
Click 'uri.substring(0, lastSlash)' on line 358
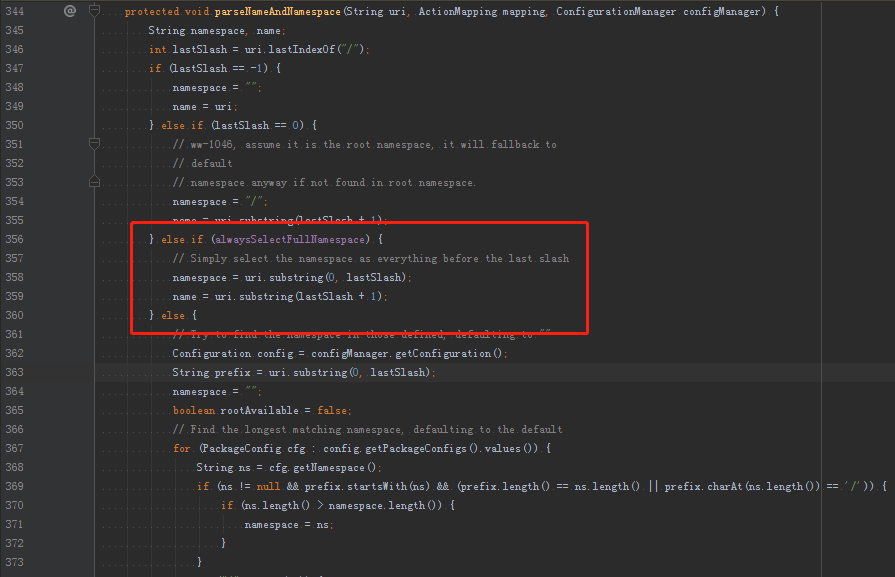[325, 277]
